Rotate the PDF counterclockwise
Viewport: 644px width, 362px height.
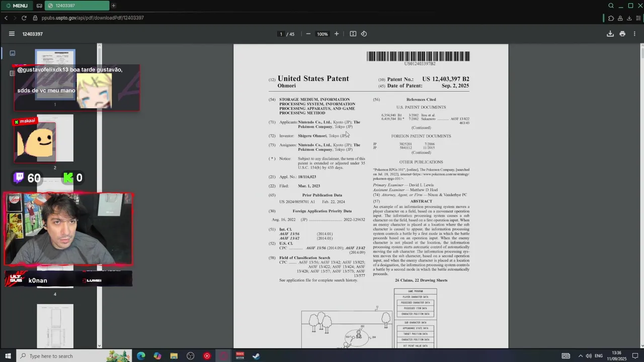[364, 34]
